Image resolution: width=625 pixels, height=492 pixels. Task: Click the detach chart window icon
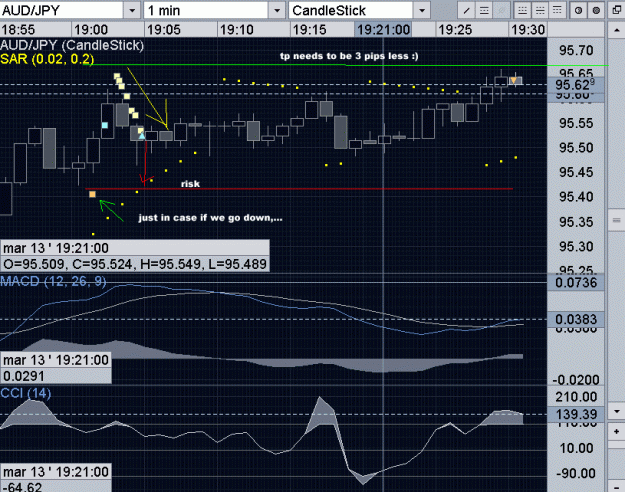pyautogui.click(x=617, y=11)
